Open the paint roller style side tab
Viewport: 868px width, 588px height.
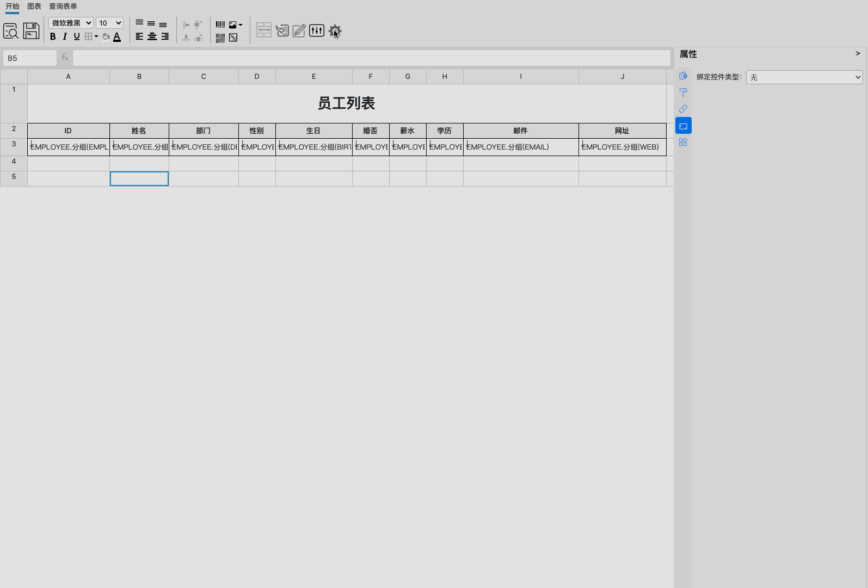point(684,92)
